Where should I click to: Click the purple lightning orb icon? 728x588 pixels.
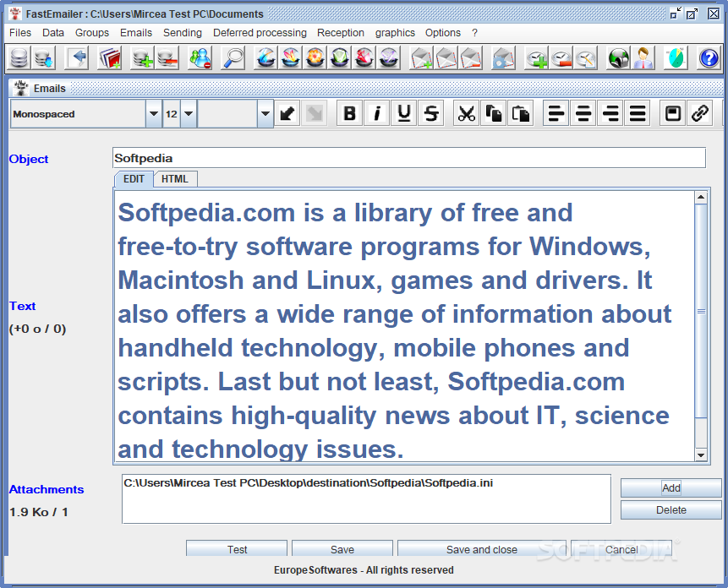pyautogui.click(x=389, y=58)
